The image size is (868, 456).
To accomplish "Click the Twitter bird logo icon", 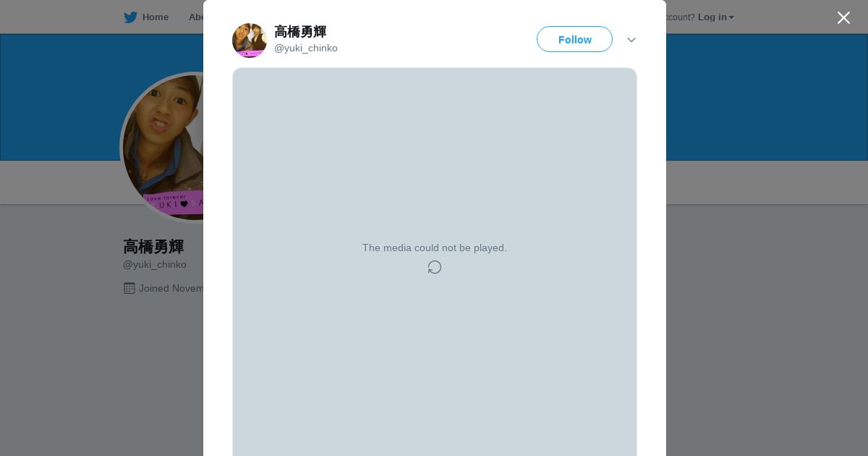I will point(130,17).
